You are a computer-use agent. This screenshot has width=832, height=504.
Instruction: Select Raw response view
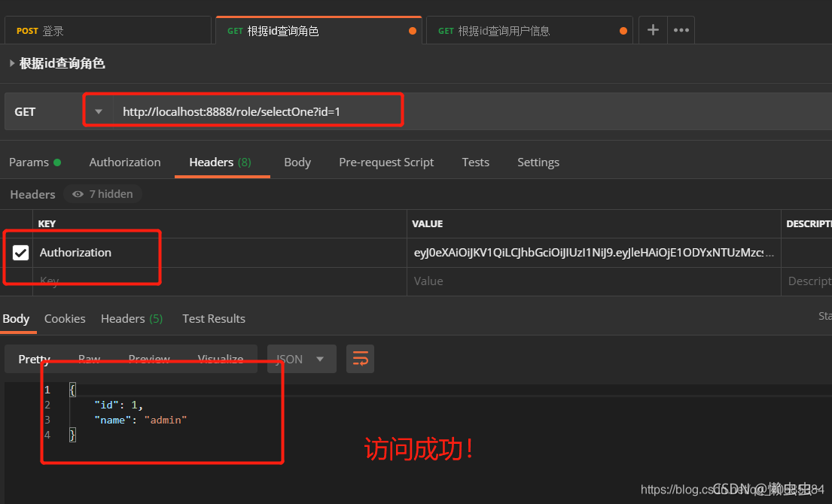click(x=89, y=359)
